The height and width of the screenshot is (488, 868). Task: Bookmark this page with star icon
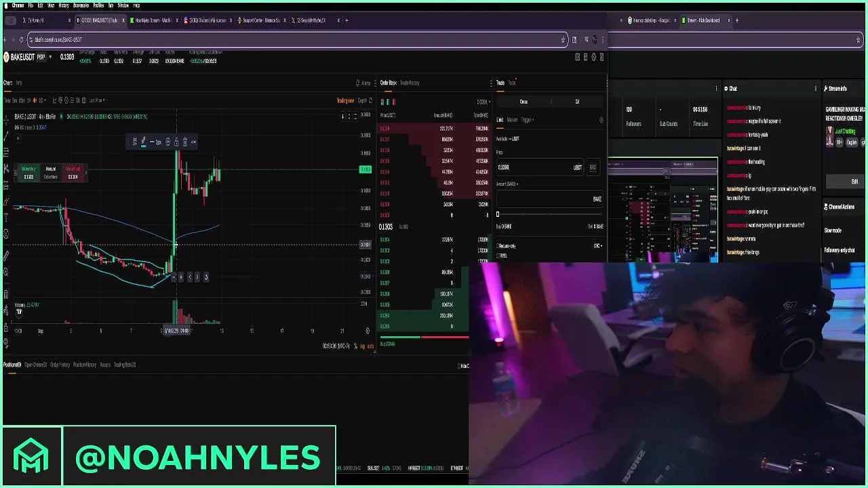coord(563,39)
